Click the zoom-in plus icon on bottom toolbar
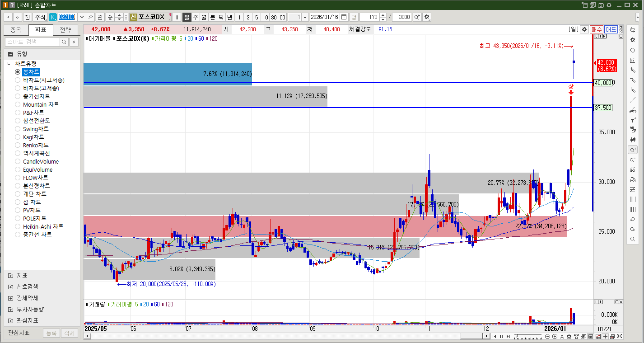This screenshot has height=343, width=644. pos(555,336)
